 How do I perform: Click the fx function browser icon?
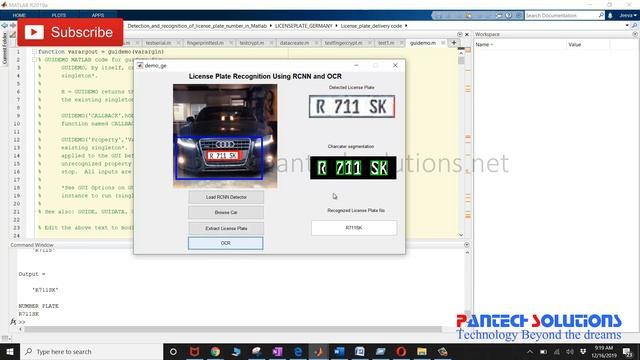pos(13,322)
